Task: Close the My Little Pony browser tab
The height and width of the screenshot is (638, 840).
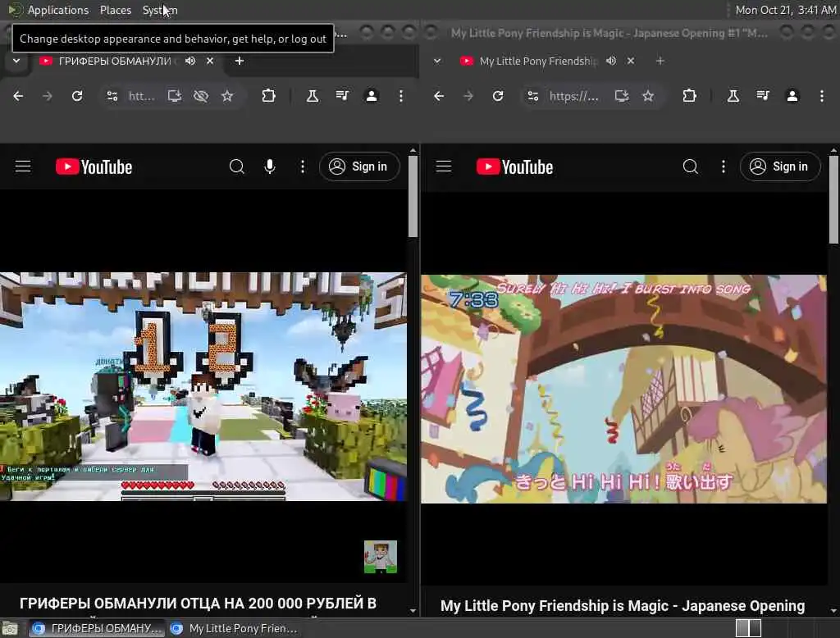Action: (631, 61)
